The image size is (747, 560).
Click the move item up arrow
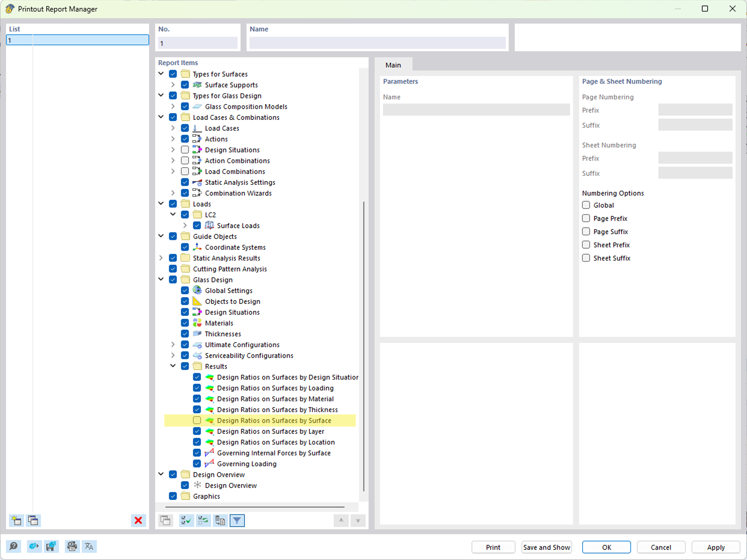341,520
